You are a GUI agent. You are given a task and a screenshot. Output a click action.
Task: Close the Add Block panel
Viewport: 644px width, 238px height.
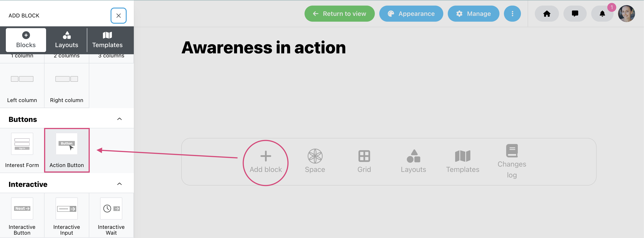tap(119, 16)
